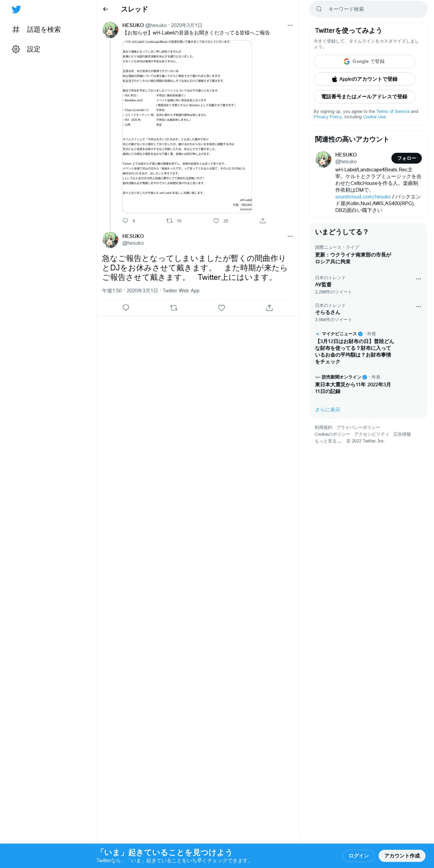Retweet the main HESUKO tweet
434x868 pixels.
point(174,308)
